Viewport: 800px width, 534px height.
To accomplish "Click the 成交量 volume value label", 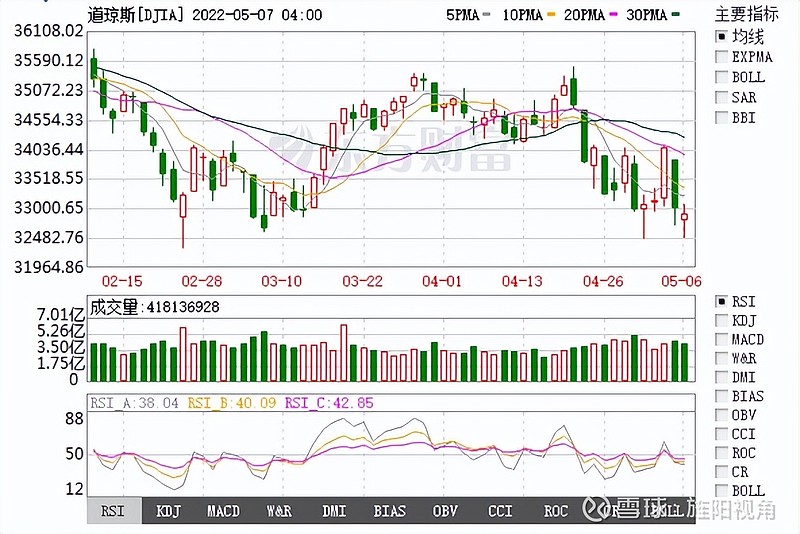I will [155, 307].
